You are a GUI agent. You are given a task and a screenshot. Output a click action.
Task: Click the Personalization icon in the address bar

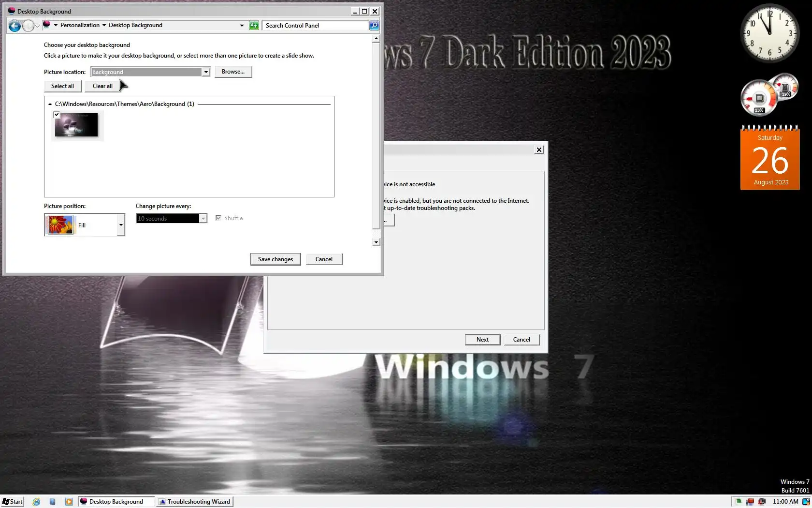(x=46, y=25)
